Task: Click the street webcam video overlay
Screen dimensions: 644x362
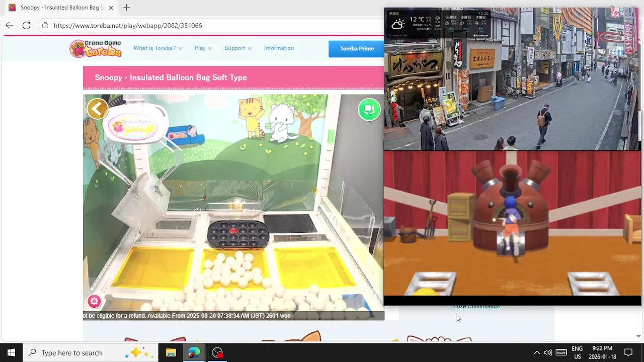Action: click(x=512, y=79)
